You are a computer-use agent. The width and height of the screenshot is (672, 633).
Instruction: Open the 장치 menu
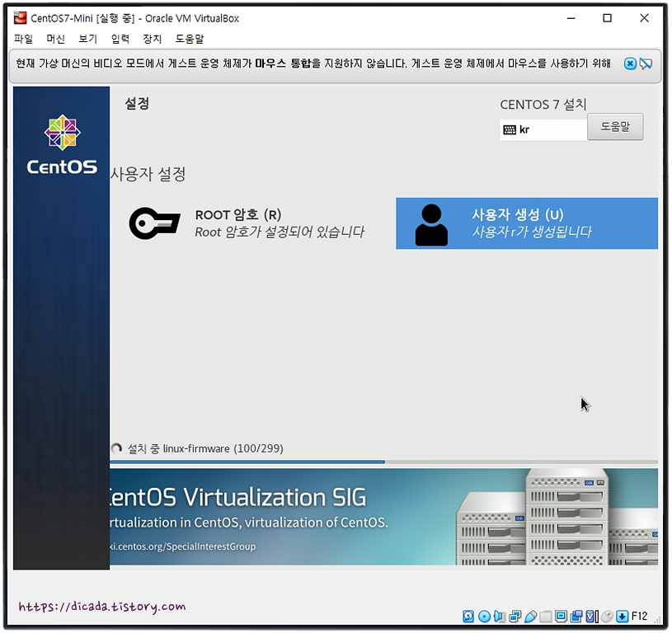coord(153,39)
